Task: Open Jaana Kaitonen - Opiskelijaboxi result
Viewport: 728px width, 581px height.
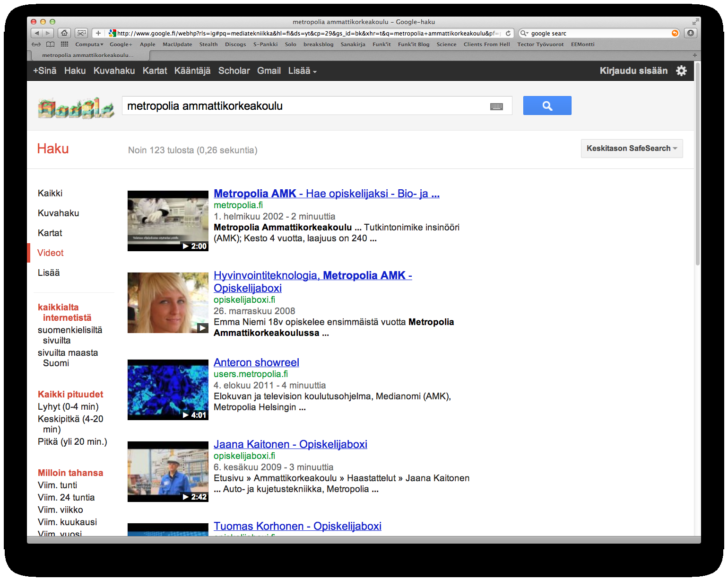Action: coord(290,444)
